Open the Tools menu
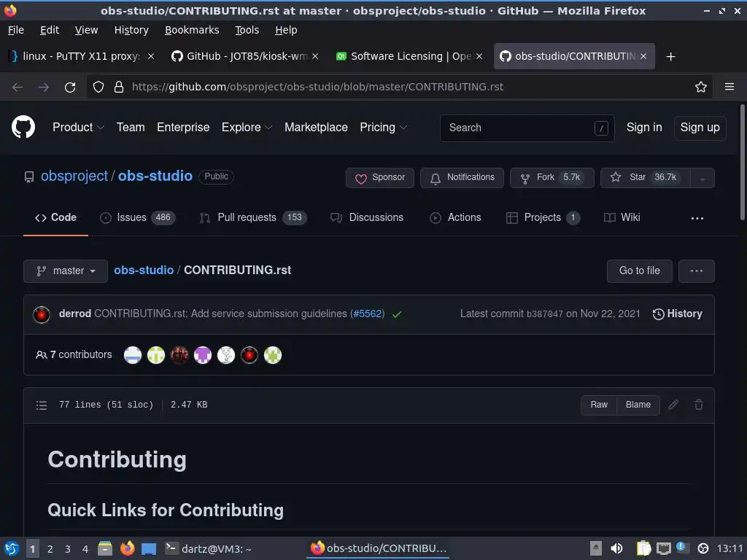Image resolution: width=747 pixels, height=560 pixels. (247, 30)
